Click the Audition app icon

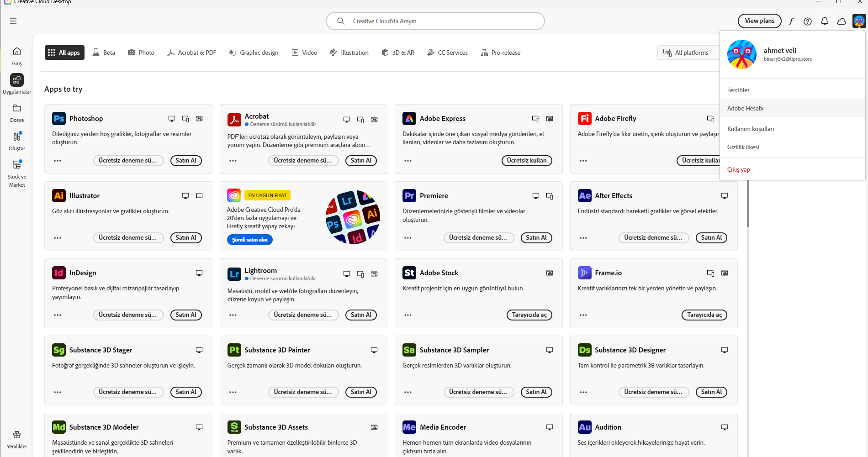[584, 427]
